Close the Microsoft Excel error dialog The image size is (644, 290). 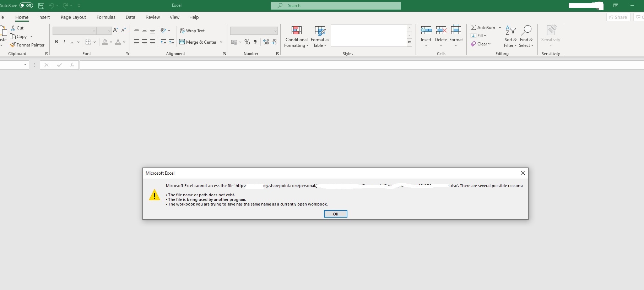click(523, 173)
